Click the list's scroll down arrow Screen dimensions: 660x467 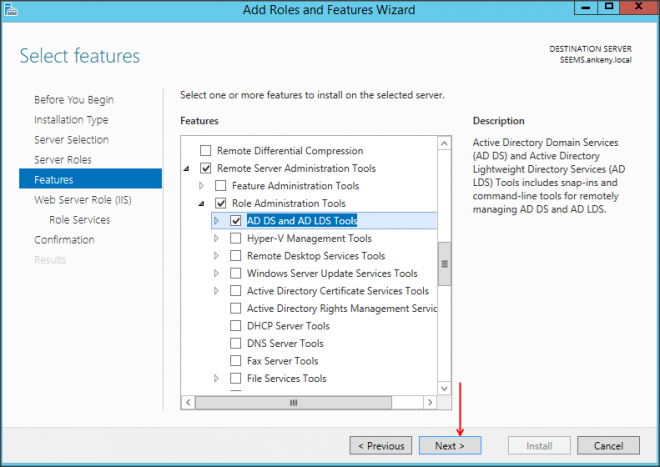coord(444,387)
